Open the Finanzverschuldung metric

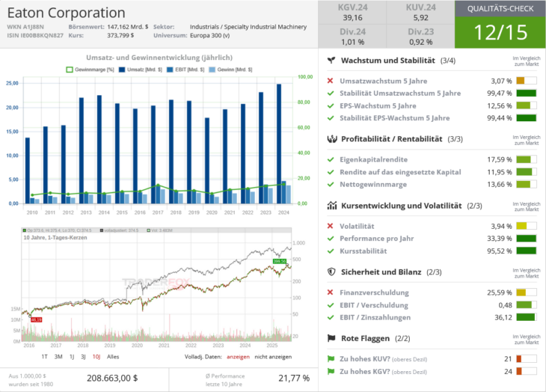[x=374, y=293]
